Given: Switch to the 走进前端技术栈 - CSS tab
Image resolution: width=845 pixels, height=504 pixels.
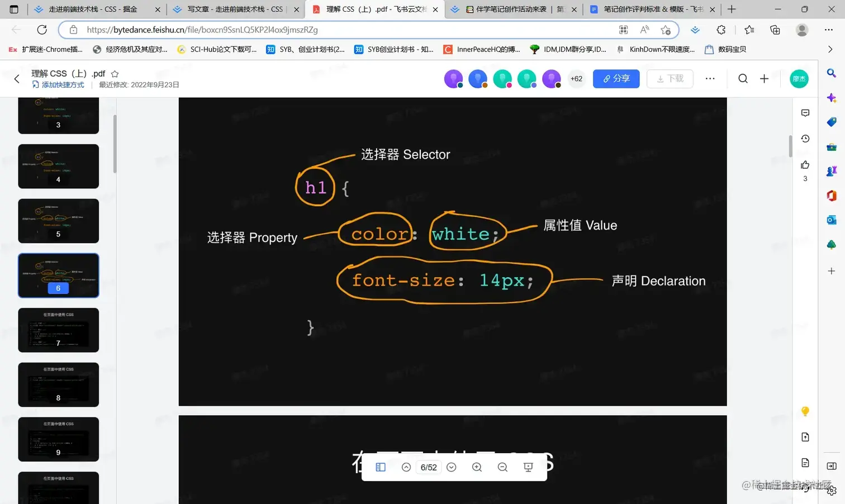Looking at the screenshot, I should click(92, 9).
